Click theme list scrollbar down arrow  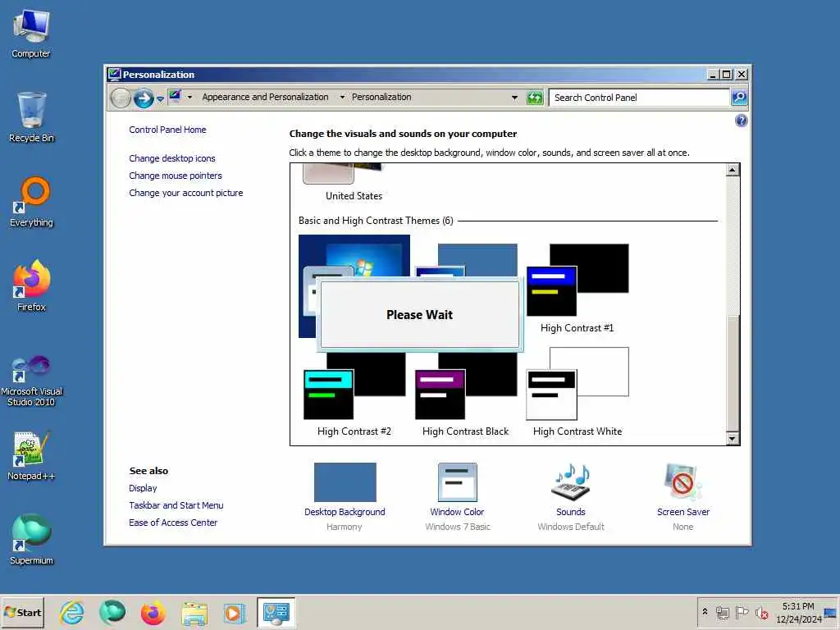coord(733,438)
